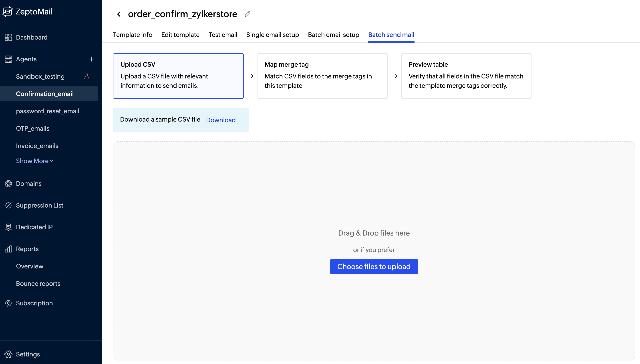The image size is (640, 364).
Task: Switch to the Edit template tab
Action: click(x=180, y=35)
